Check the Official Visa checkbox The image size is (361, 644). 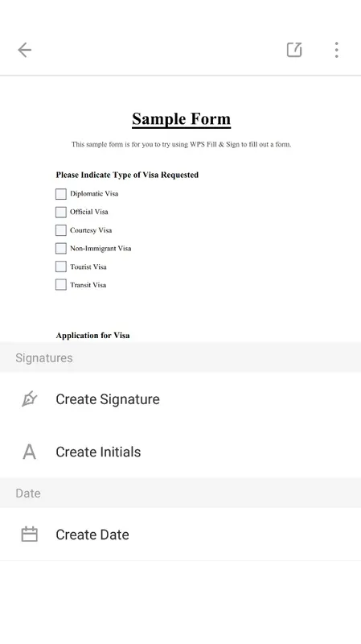(x=61, y=212)
